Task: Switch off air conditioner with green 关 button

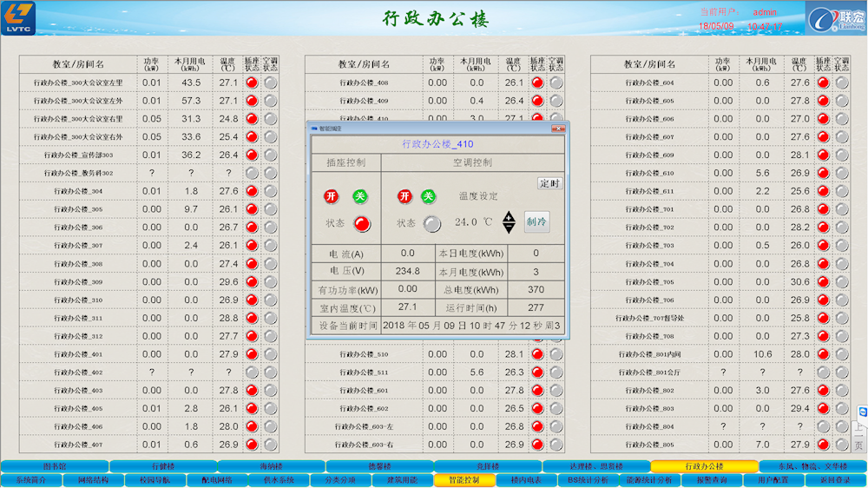Action: [429, 196]
